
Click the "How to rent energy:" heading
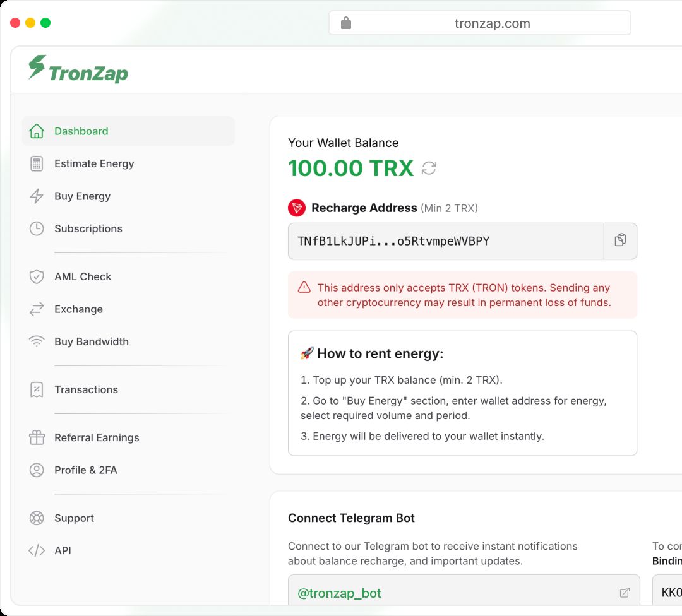(380, 353)
